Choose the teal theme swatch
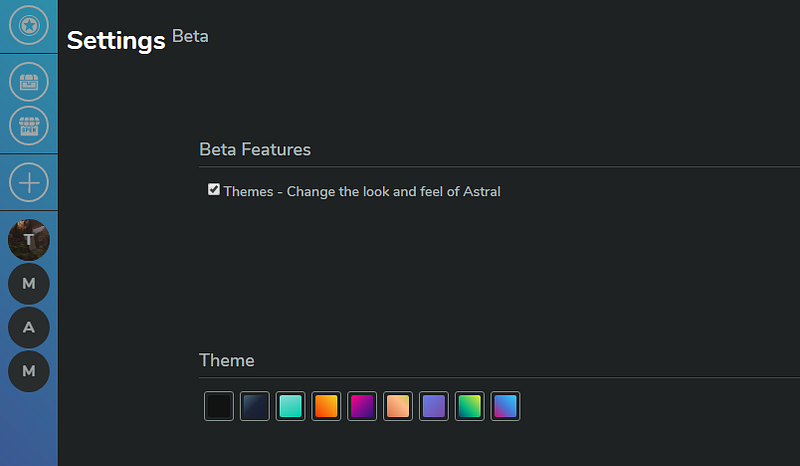Image resolution: width=800 pixels, height=466 pixels. [x=291, y=406]
